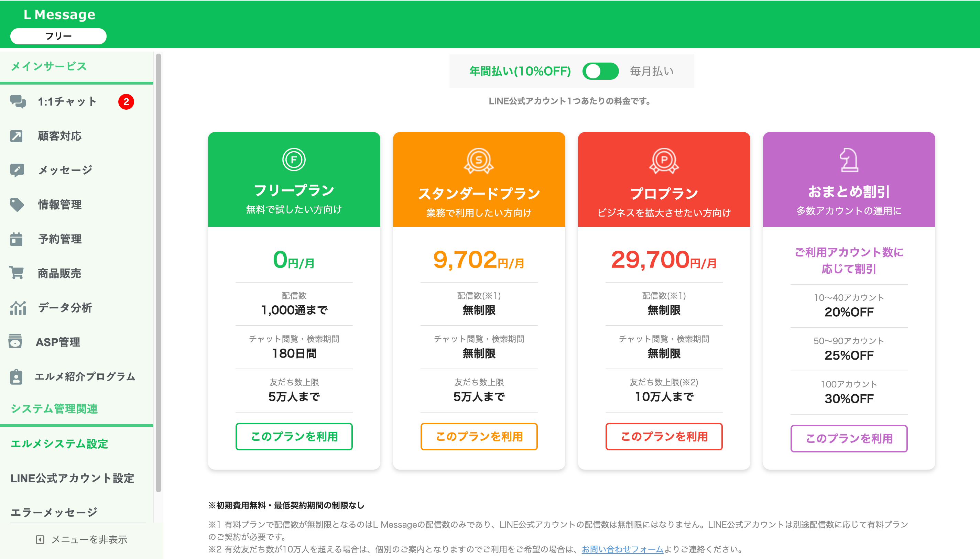This screenshot has width=980, height=559.
Task: Click the 0円/月 price
Action: click(294, 260)
